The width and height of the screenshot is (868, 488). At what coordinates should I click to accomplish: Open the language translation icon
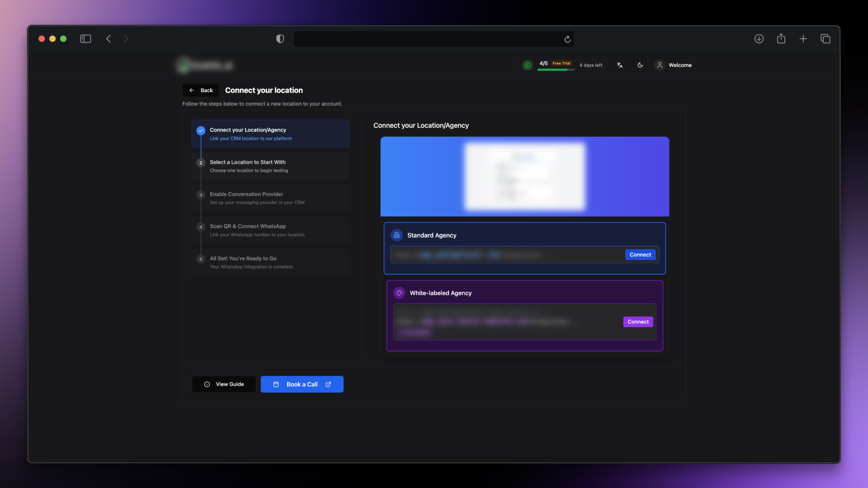[620, 65]
